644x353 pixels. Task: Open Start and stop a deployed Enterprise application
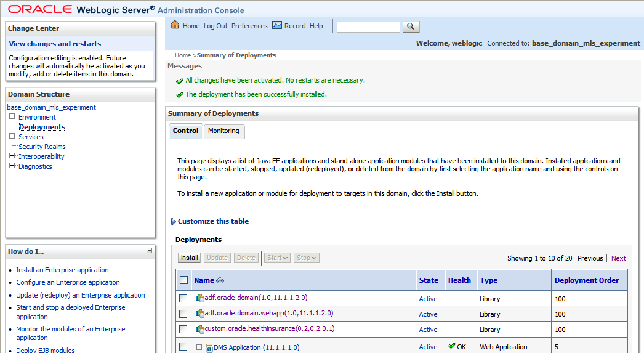coord(71,312)
